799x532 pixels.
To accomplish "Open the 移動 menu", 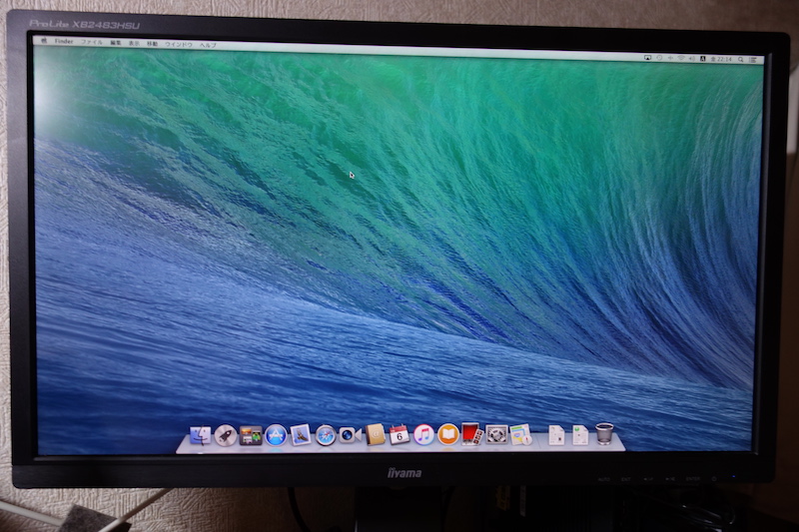I will [x=153, y=44].
